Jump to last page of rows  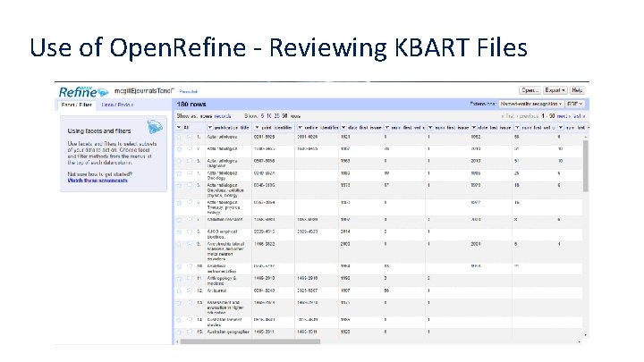pos(579,116)
